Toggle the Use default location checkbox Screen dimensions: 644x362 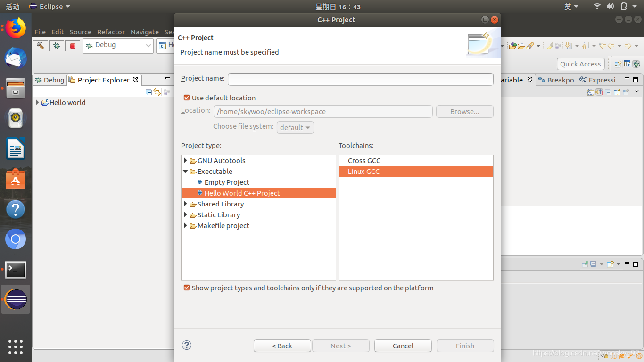pos(187,98)
